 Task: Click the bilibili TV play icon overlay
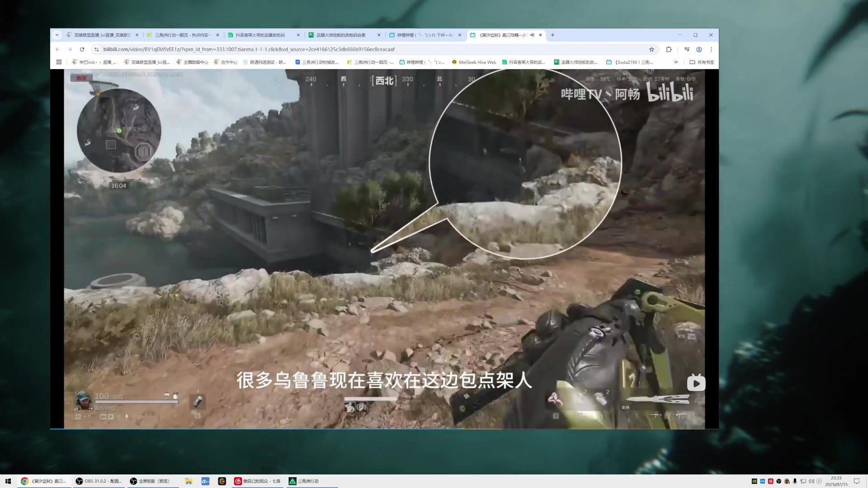pos(696,383)
